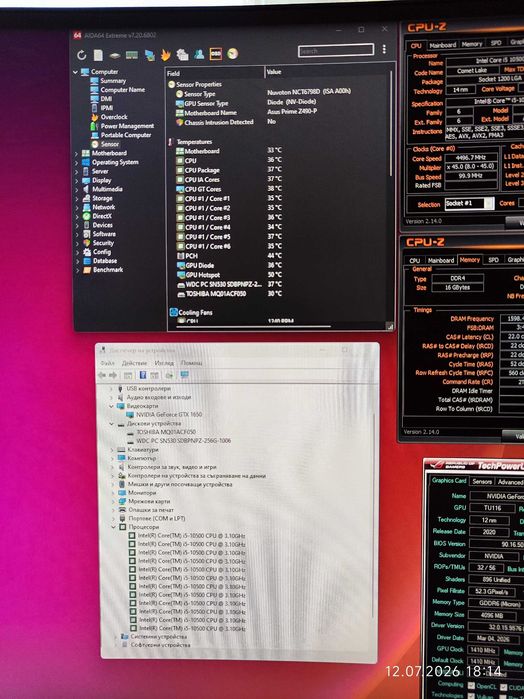Open the memory module benchmark icon

[132, 56]
